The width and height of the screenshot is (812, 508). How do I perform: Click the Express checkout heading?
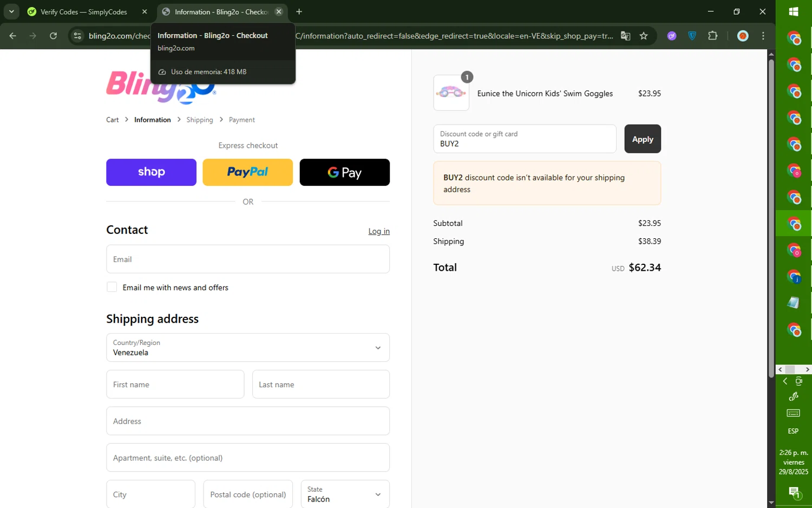pos(248,145)
